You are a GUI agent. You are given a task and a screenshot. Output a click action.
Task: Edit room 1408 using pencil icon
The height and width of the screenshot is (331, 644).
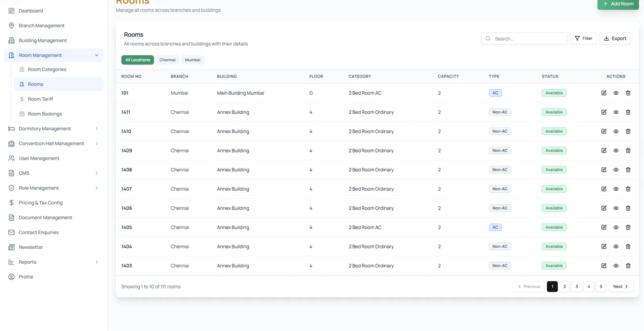[x=604, y=170]
